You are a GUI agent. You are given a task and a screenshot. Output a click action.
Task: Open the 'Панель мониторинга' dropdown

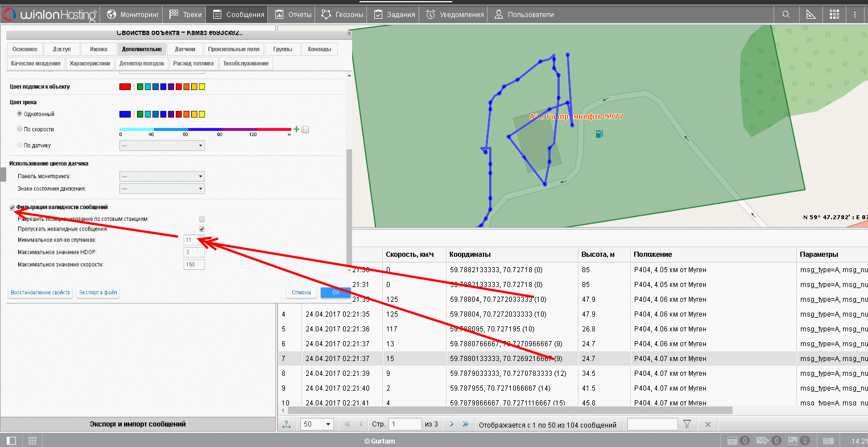coord(162,177)
